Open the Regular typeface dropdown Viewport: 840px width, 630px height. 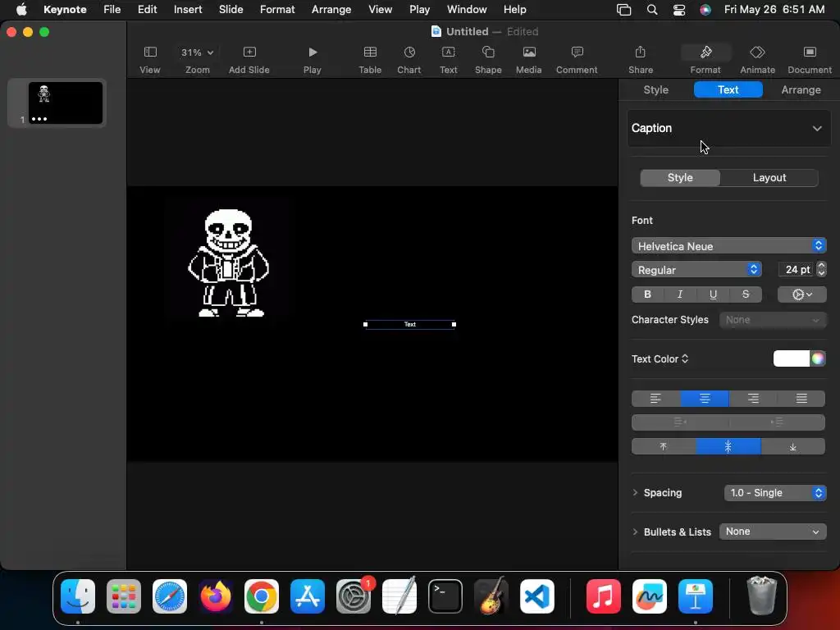point(696,269)
